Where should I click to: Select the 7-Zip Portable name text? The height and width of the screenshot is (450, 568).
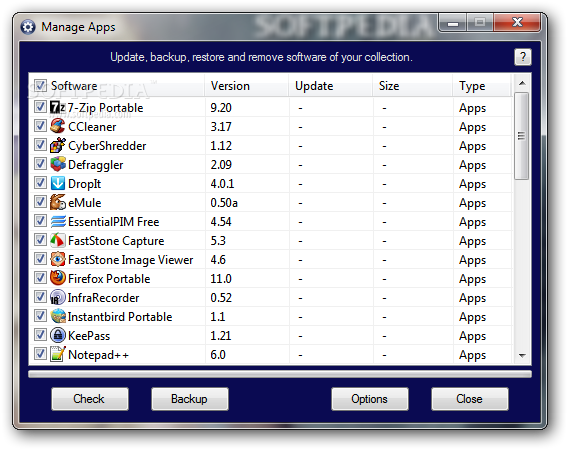tap(105, 108)
